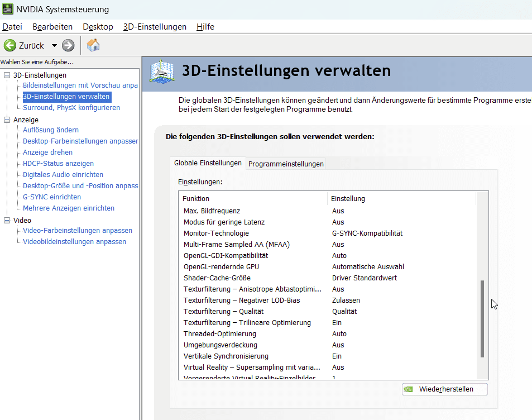The width and height of the screenshot is (532, 420).
Task: Click the Wiederherstellen button
Action: (445, 389)
